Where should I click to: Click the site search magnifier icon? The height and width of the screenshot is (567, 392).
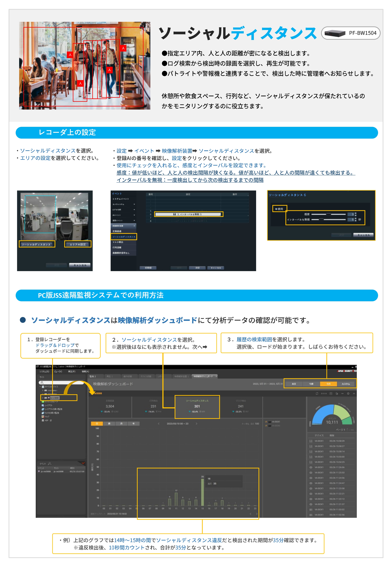click(42, 383)
